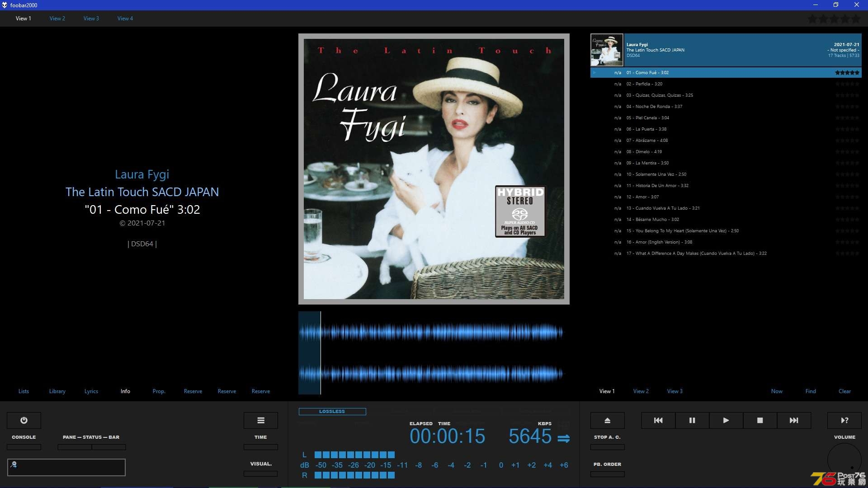Click the random playback button
Viewport: 868px width, 488px height.
(x=844, y=420)
